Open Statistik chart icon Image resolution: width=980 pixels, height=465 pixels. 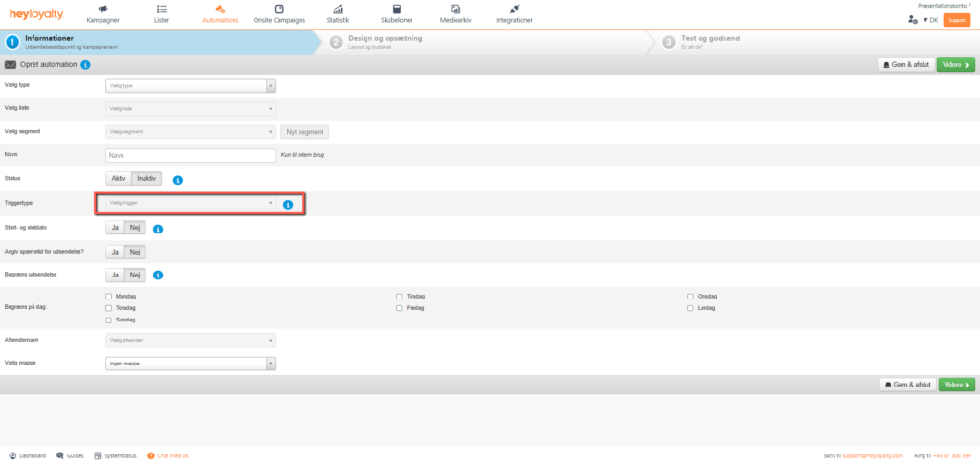click(338, 10)
